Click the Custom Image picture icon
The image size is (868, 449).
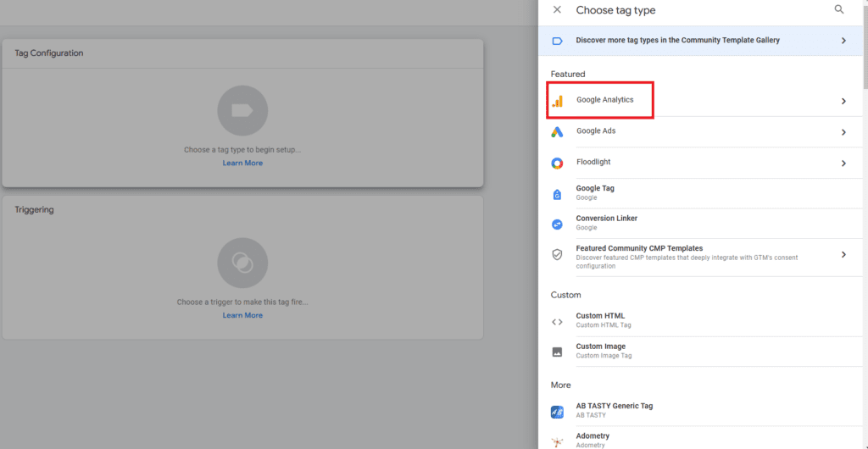(x=558, y=352)
